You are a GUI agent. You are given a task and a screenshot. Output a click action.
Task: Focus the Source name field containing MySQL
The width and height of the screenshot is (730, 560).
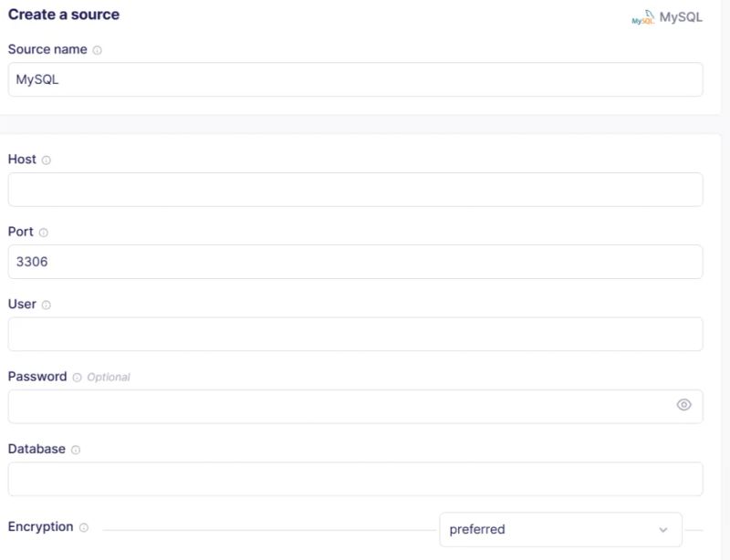(x=355, y=79)
